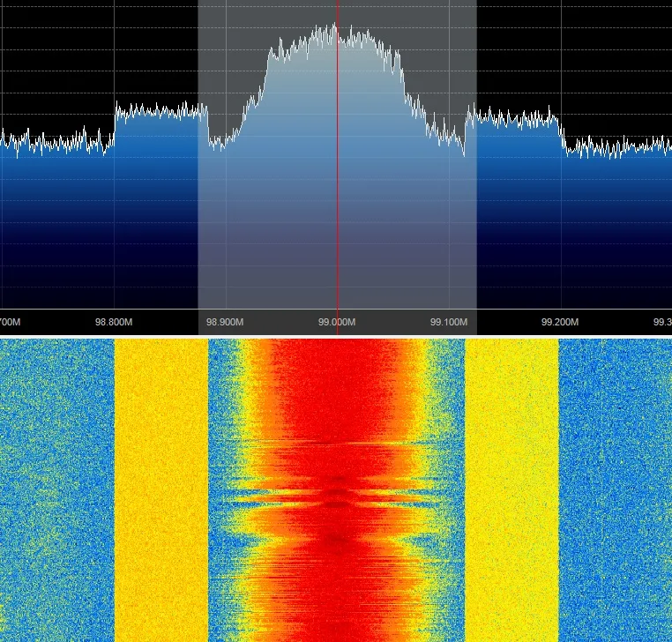This screenshot has height=642, width=672.
Task: Click the red center signal in waterfall
Action: [x=337, y=490]
